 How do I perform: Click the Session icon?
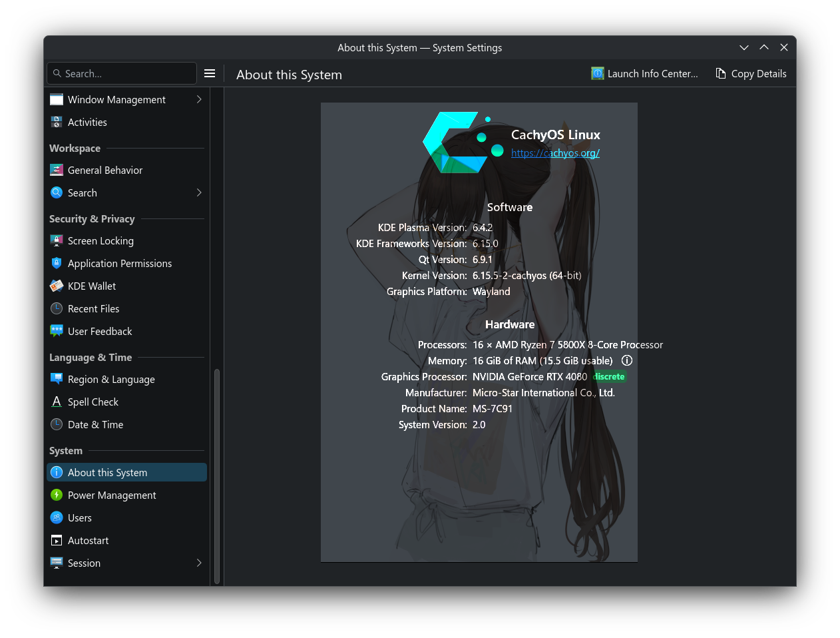57,563
